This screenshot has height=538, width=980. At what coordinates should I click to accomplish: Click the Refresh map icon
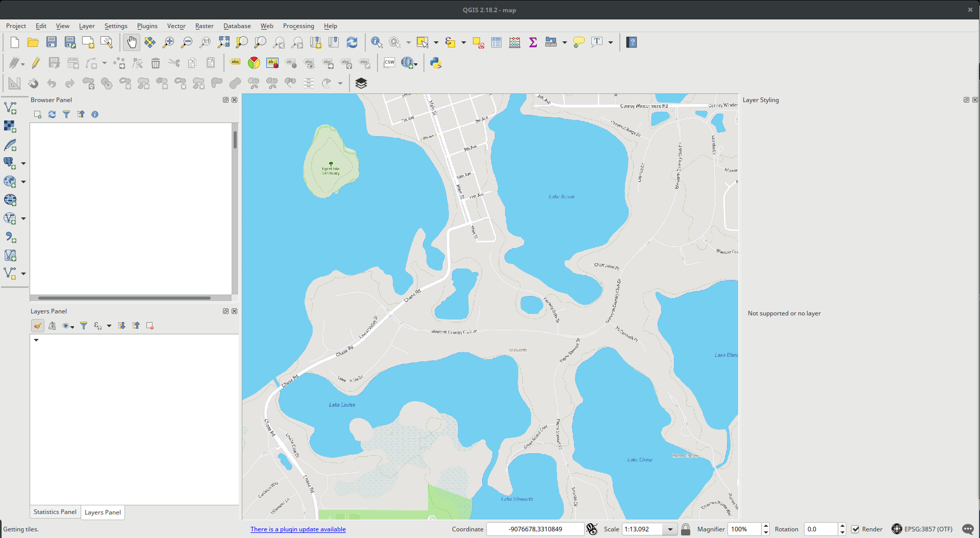pos(352,42)
